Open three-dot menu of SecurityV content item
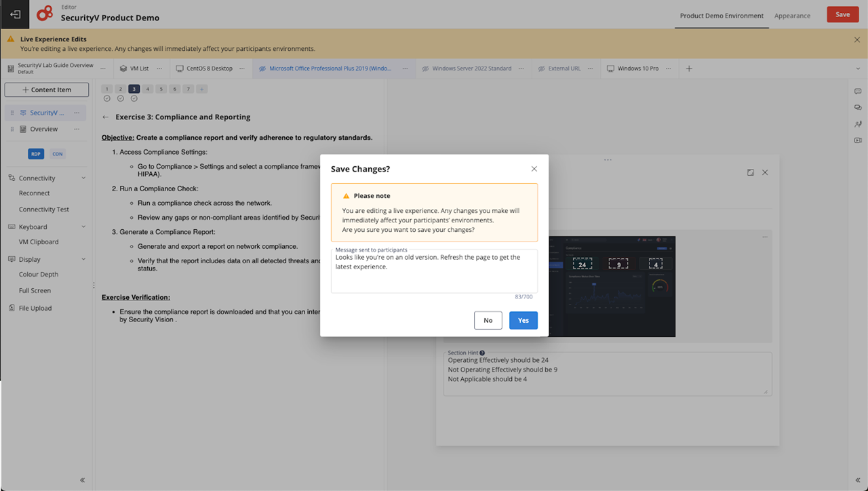 tap(77, 113)
